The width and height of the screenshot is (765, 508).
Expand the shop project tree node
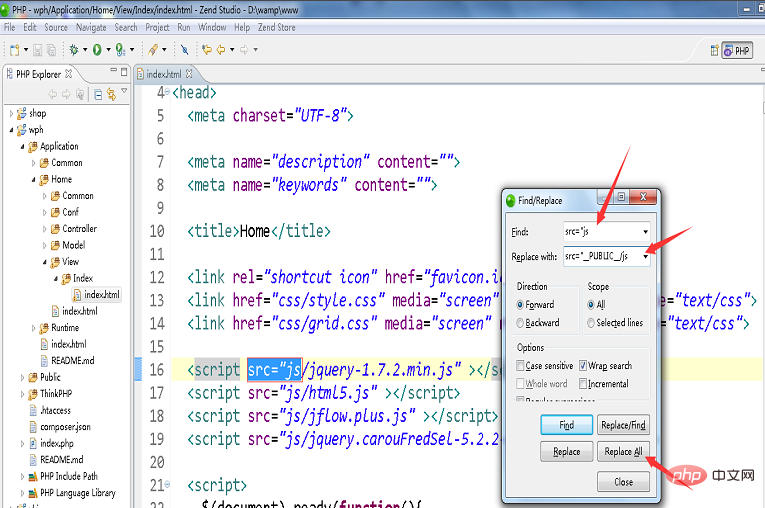click(x=11, y=114)
